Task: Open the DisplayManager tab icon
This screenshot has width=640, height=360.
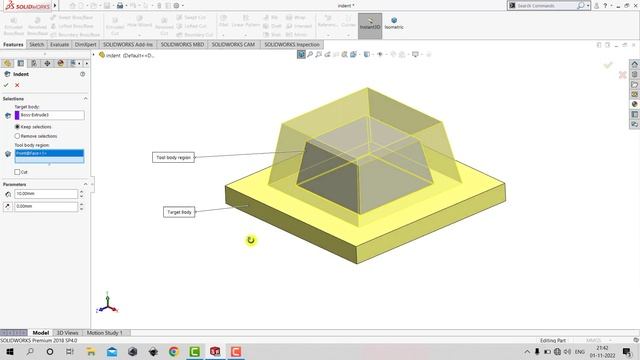Action: click(60, 63)
